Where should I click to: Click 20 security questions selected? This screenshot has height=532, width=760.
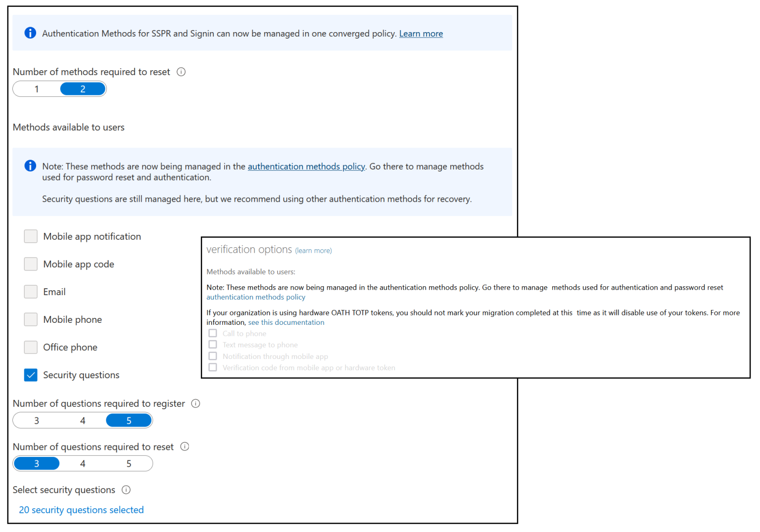coord(81,510)
